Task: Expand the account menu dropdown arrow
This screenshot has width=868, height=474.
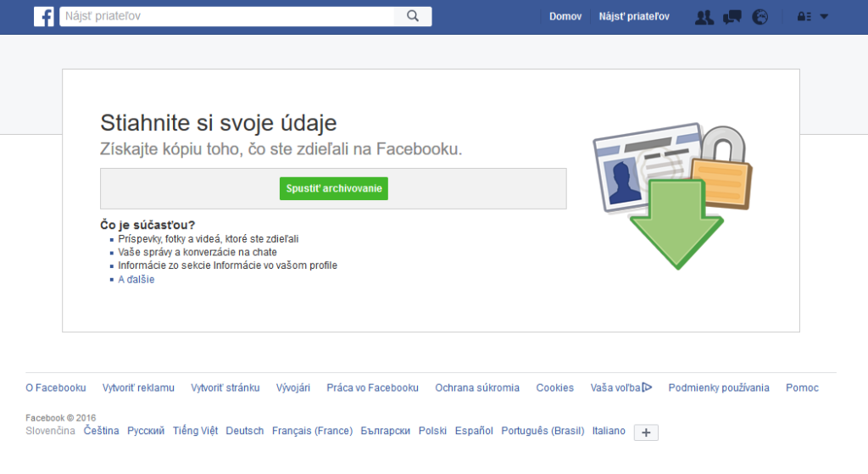Action: [824, 17]
